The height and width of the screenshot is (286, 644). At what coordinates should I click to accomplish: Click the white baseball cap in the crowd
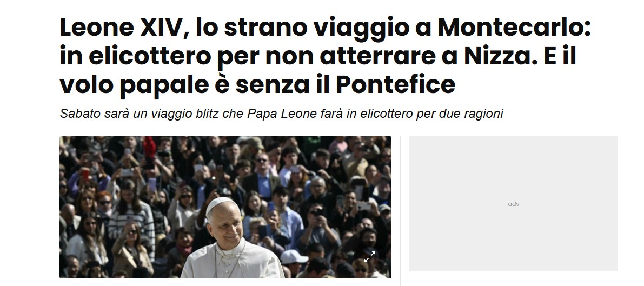coord(294,257)
